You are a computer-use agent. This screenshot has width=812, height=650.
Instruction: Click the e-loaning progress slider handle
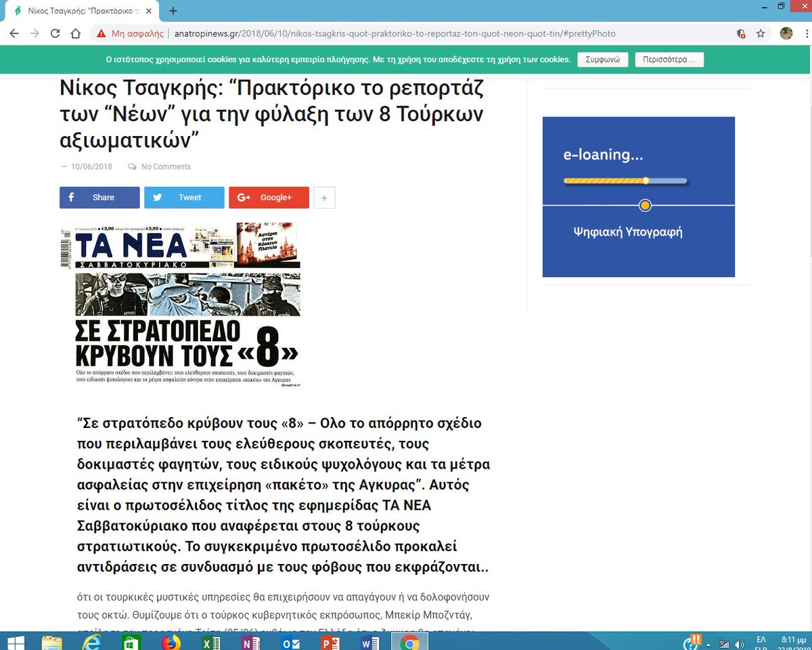tap(646, 181)
